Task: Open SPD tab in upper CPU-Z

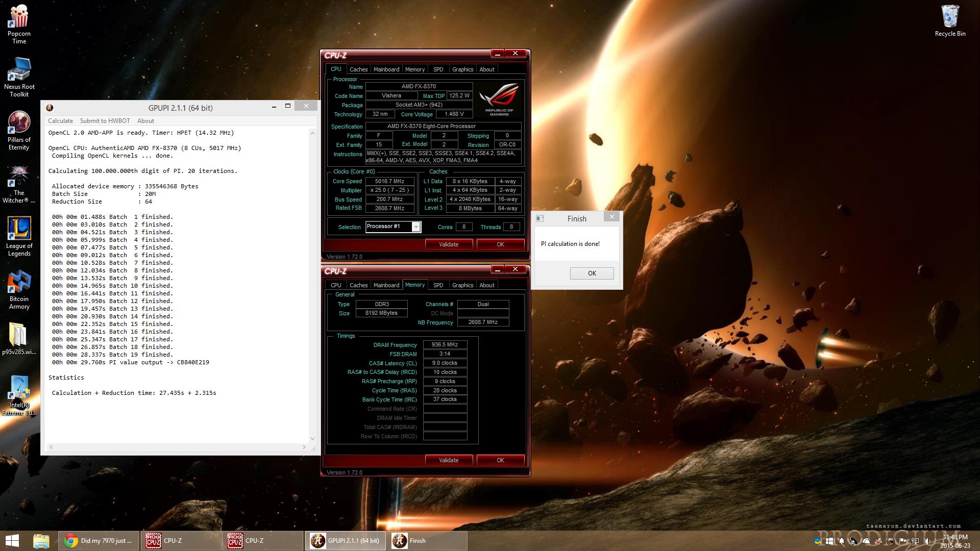Action: (438, 69)
